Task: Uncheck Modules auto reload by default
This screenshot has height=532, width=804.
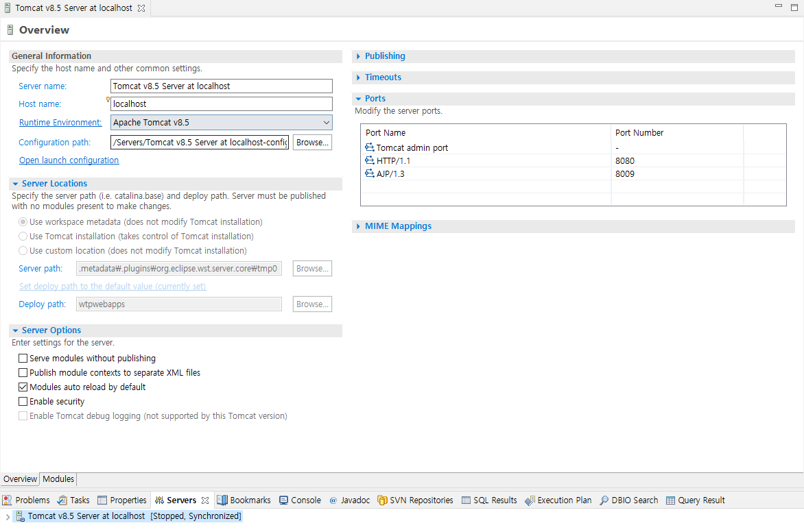Action: coord(23,387)
